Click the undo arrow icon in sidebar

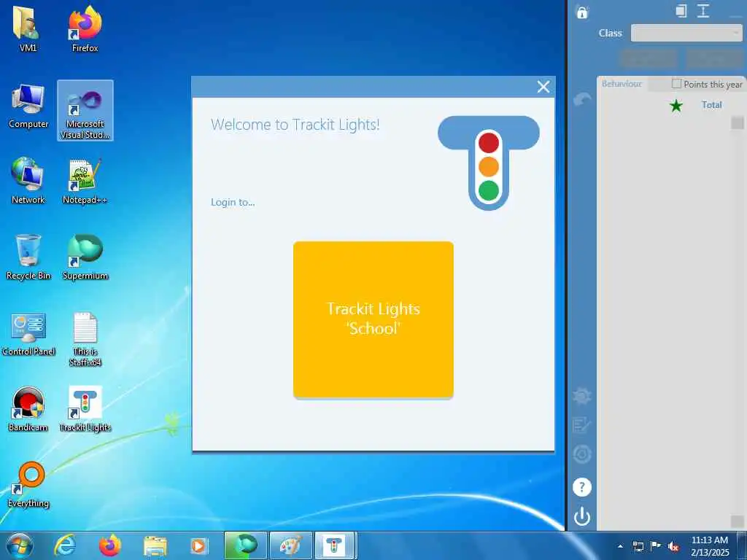click(x=581, y=99)
